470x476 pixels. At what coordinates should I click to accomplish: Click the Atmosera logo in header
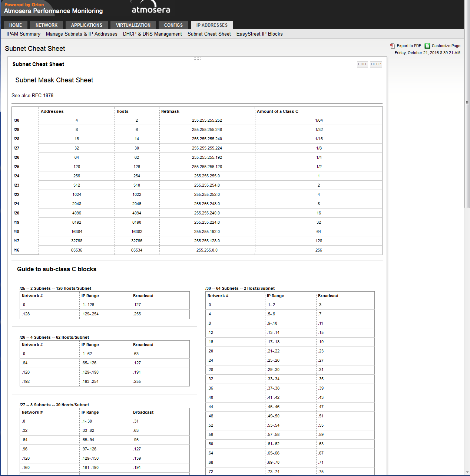click(x=150, y=7)
